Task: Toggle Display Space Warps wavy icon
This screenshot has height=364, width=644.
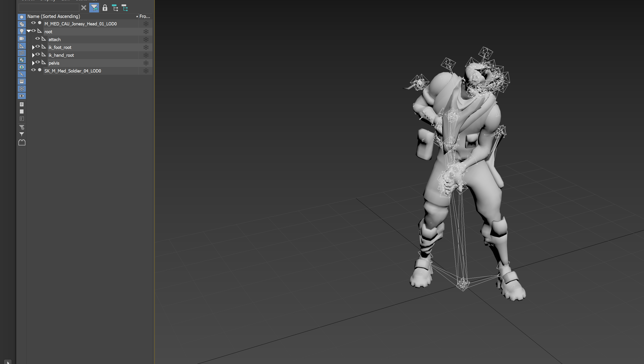Action: tap(22, 53)
